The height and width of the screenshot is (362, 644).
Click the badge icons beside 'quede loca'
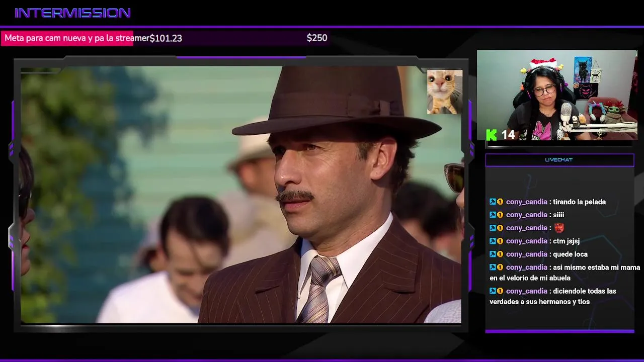[496, 254]
